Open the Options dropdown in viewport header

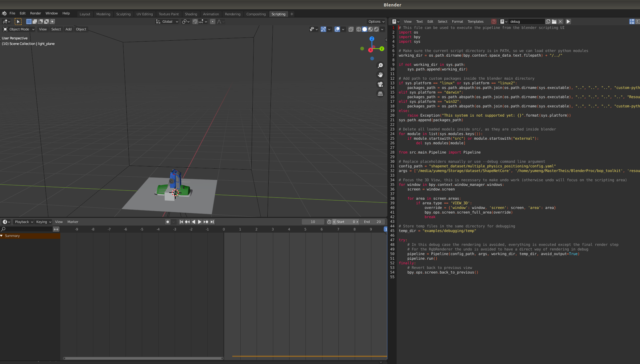(x=375, y=22)
